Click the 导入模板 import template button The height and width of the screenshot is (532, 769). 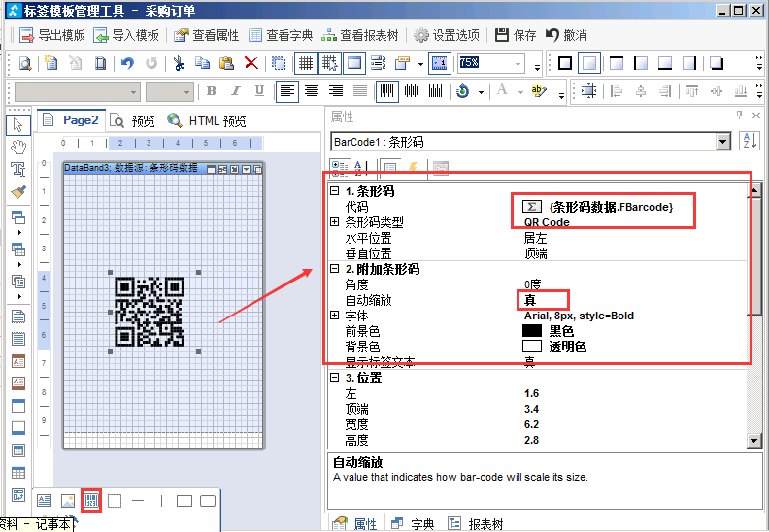126,35
